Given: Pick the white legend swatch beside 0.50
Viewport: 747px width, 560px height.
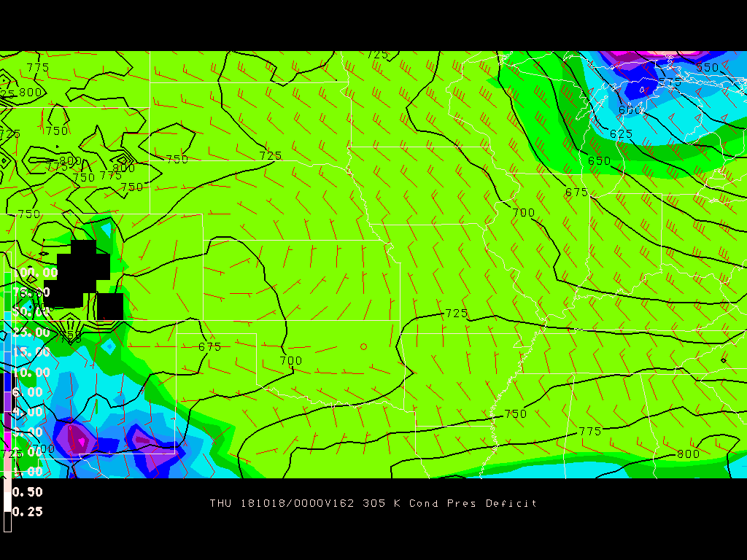Looking at the screenshot, I should (7, 491).
